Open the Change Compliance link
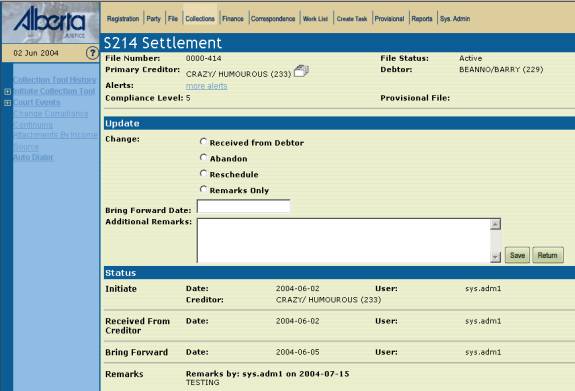575x391 pixels. click(51, 114)
